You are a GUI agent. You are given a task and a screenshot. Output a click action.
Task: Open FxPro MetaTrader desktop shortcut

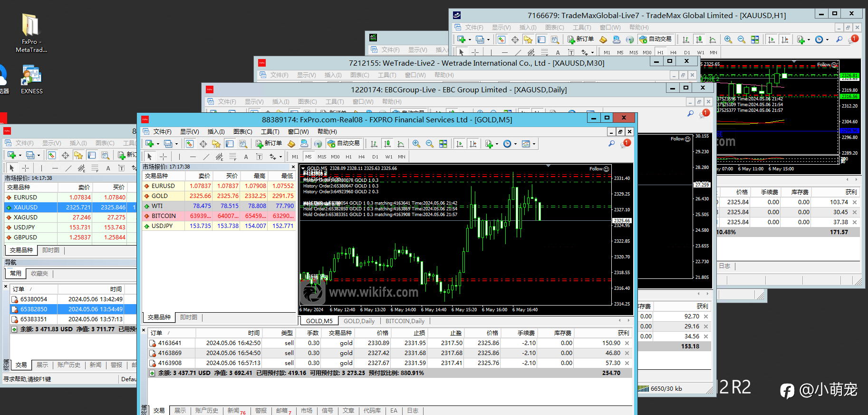click(x=31, y=32)
